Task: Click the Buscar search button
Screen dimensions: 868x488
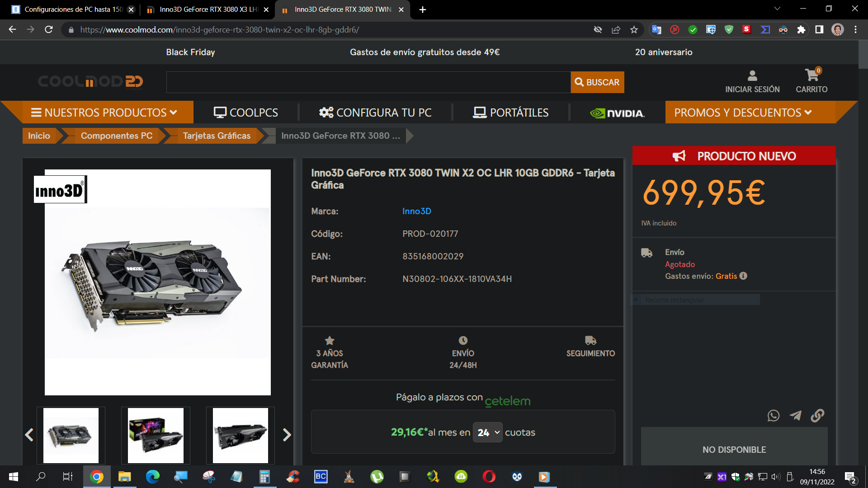Action: (597, 82)
